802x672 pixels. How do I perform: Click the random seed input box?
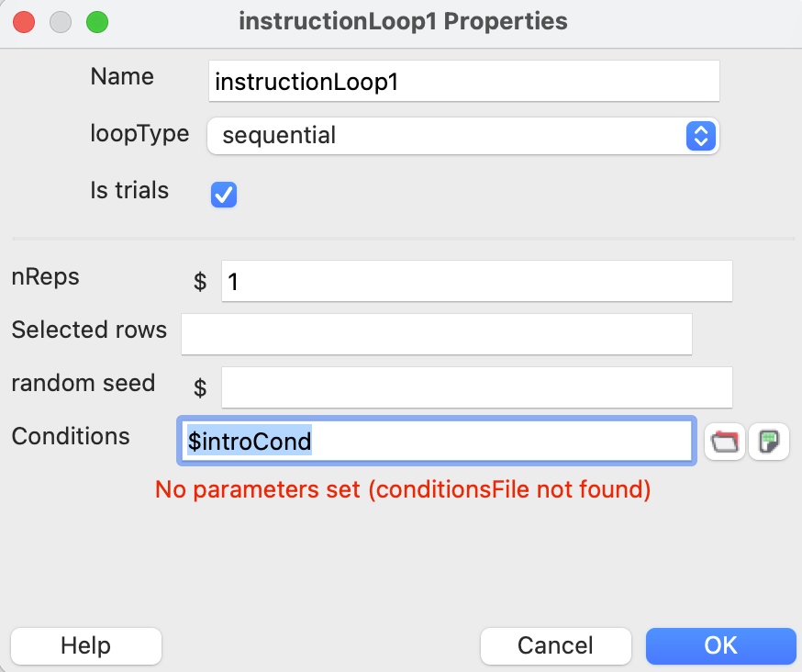click(x=476, y=387)
